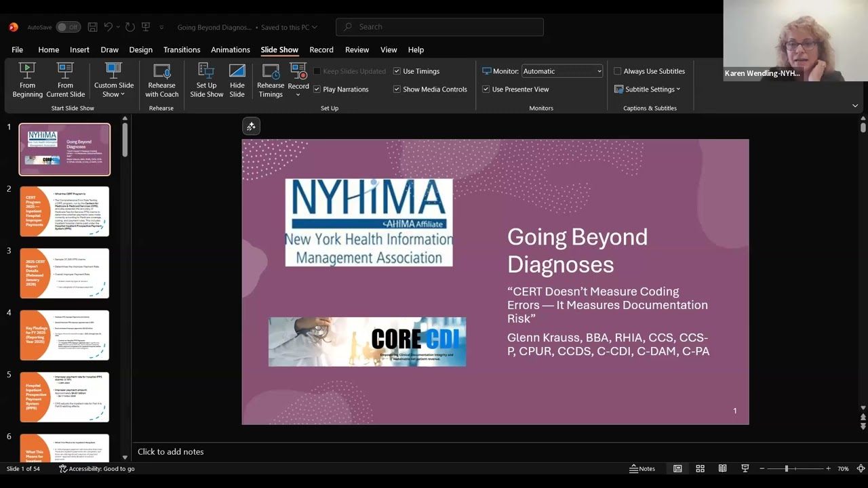The width and height of the screenshot is (868, 488).
Task: Open Undo history dropdown arrow
Action: tap(118, 27)
